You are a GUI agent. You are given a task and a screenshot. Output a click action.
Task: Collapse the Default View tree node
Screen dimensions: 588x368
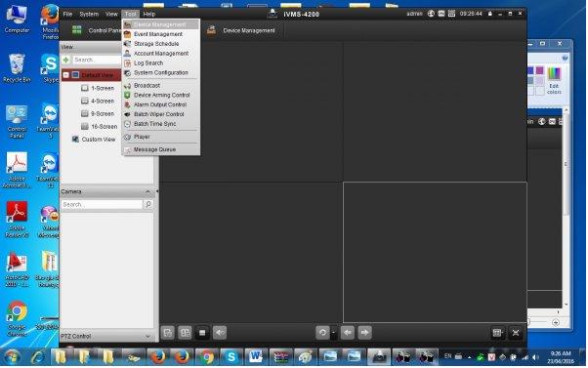click(66, 75)
